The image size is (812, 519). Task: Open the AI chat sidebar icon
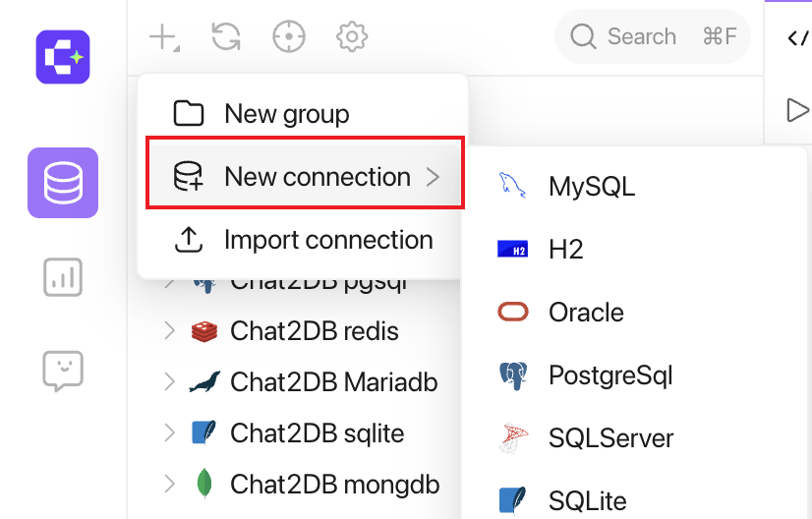(63, 371)
